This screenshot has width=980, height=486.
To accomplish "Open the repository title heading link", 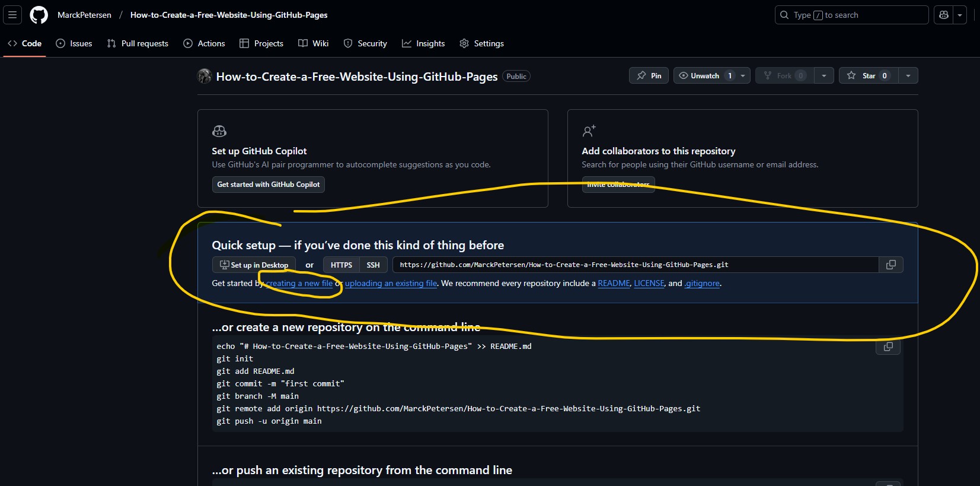I will tap(357, 77).
